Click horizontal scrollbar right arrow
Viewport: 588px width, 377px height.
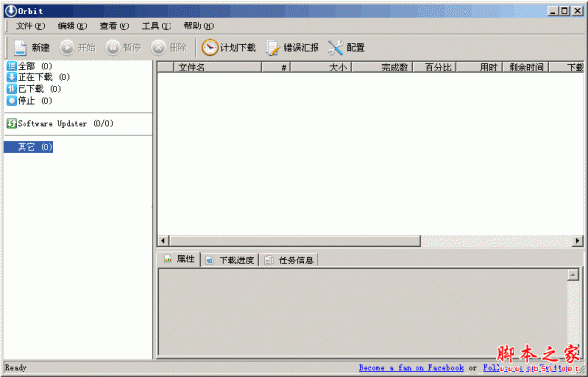578,241
